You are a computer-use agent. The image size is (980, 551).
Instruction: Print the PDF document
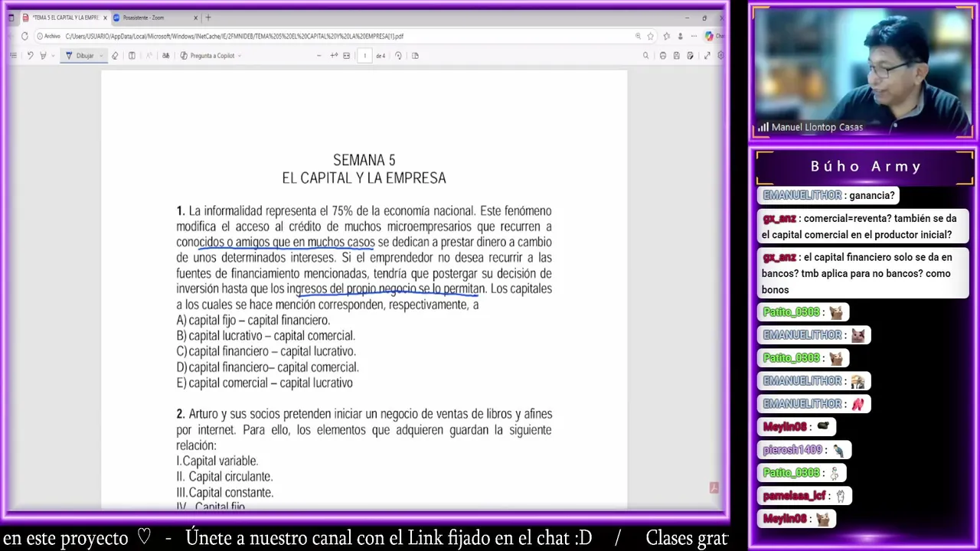coord(663,55)
